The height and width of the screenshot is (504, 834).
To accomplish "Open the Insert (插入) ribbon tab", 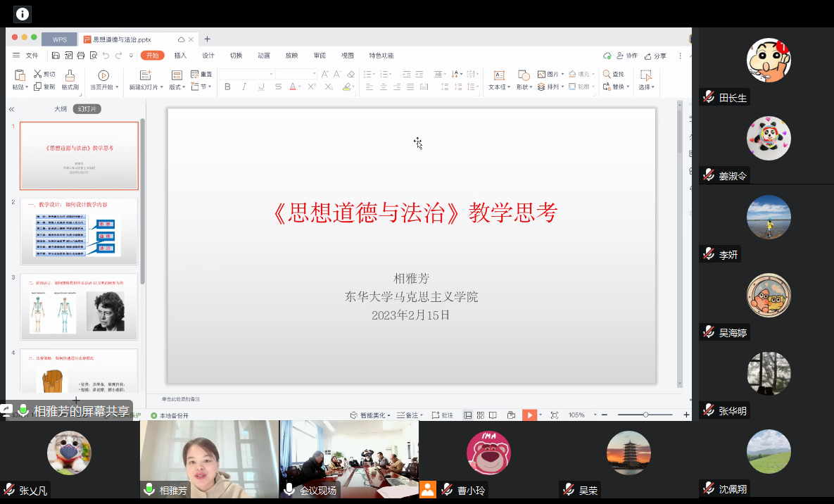I will tap(180, 56).
